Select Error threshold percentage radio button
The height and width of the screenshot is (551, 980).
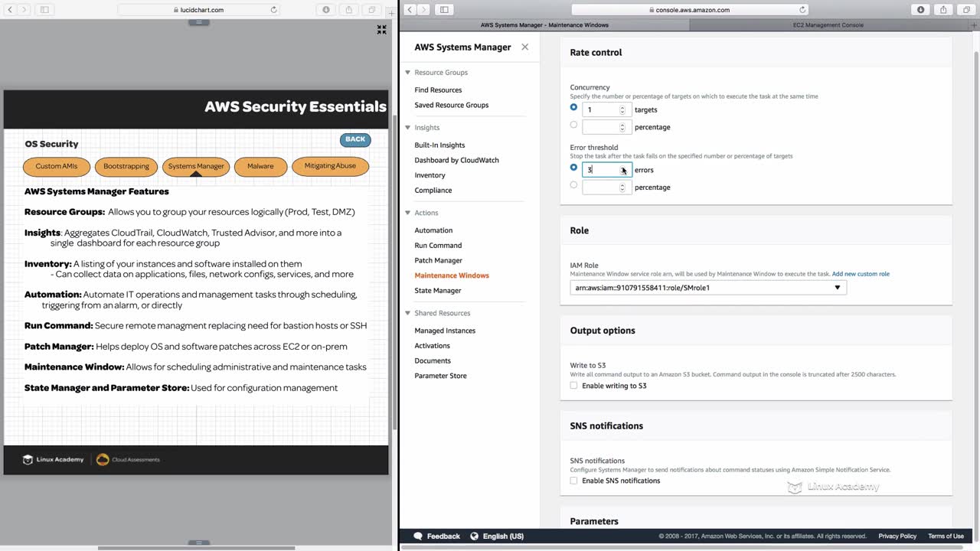coord(573,185)
